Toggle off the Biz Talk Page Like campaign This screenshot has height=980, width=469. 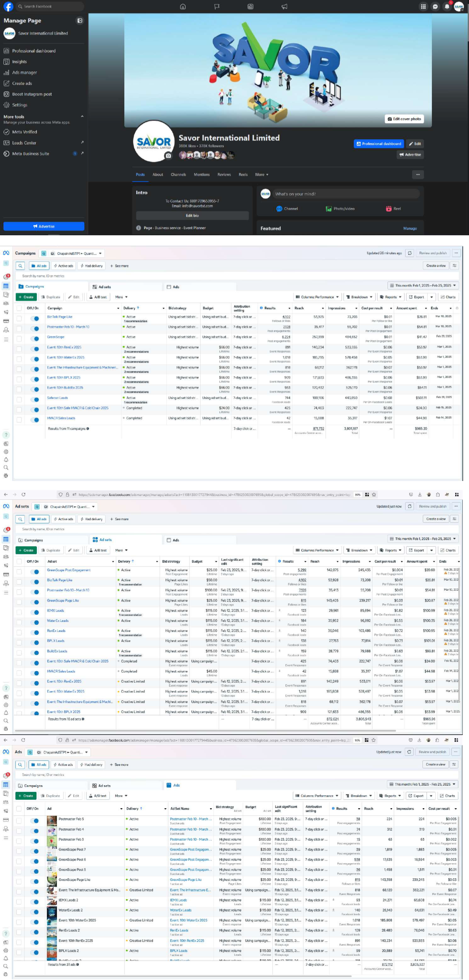coord(35,319)
